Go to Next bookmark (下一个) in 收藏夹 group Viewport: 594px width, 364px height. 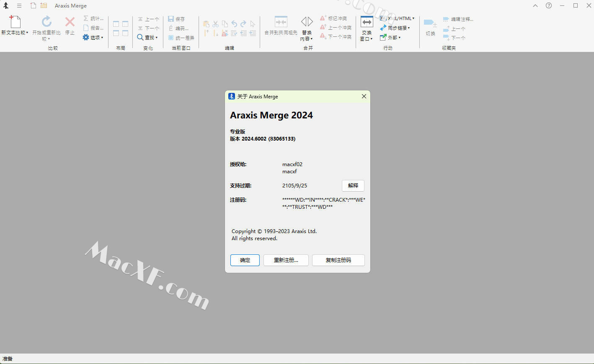click(455, 38)
